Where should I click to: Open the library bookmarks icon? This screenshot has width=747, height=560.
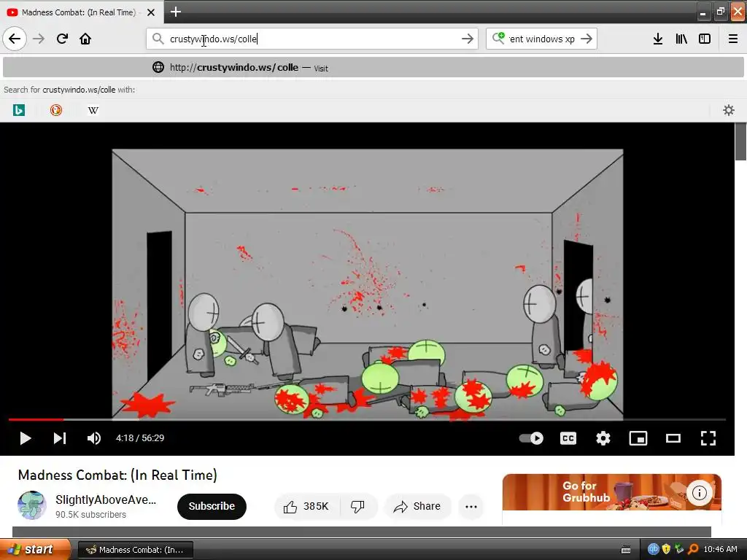(681, 39)
